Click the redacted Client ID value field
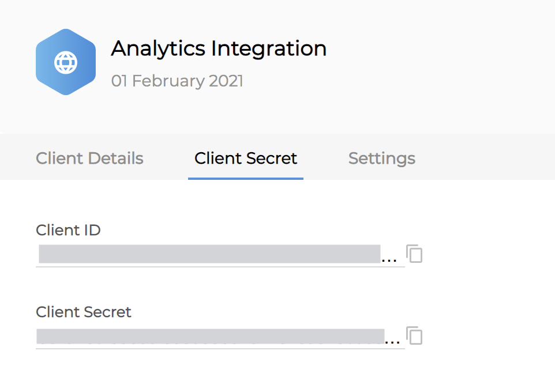This screenshot has width=555, height=392. [209, 254]
